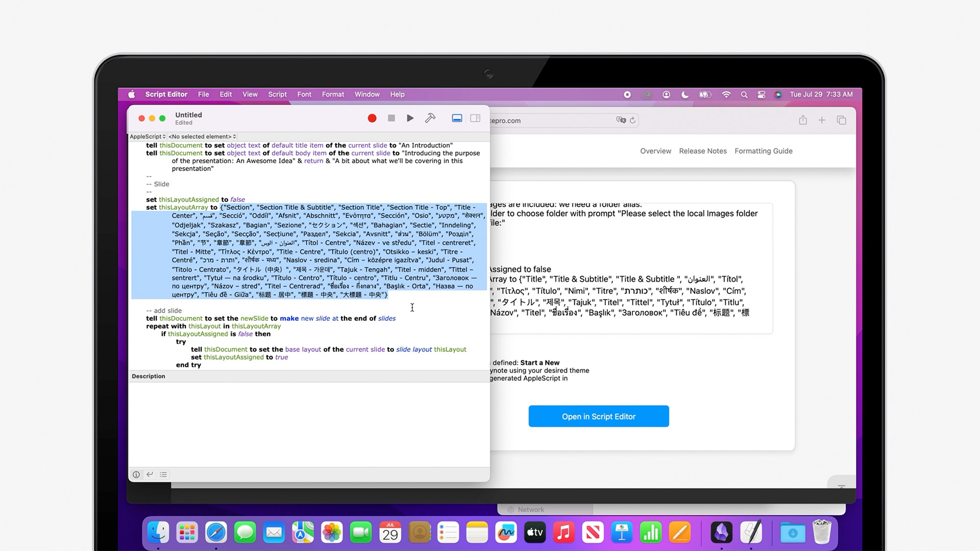Click the Safari reload page icon
The image size is (980, 551).
point(632,120)
